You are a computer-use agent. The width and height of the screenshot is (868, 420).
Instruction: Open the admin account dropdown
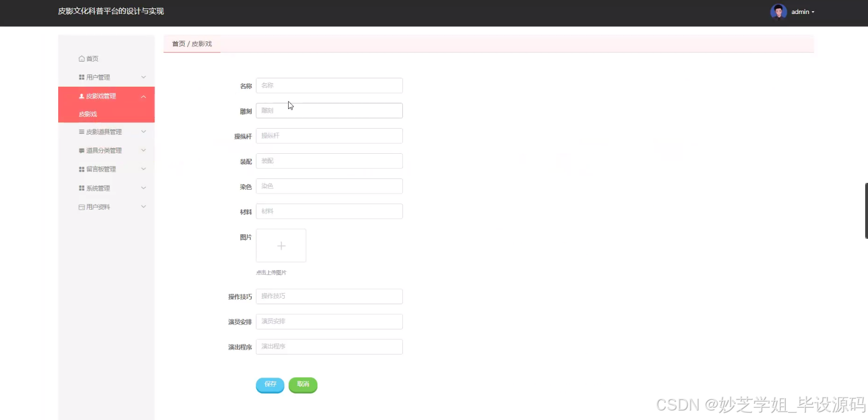tap(803, 12)
